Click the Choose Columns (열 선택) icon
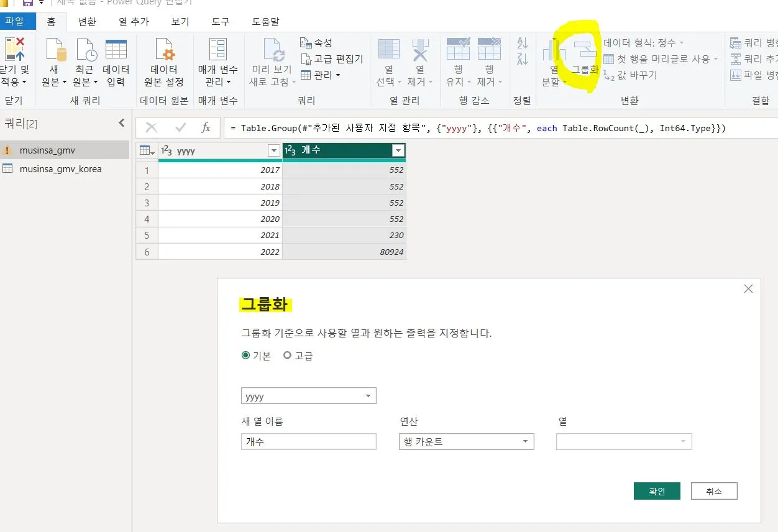778x532 pixels. [389, 50]
